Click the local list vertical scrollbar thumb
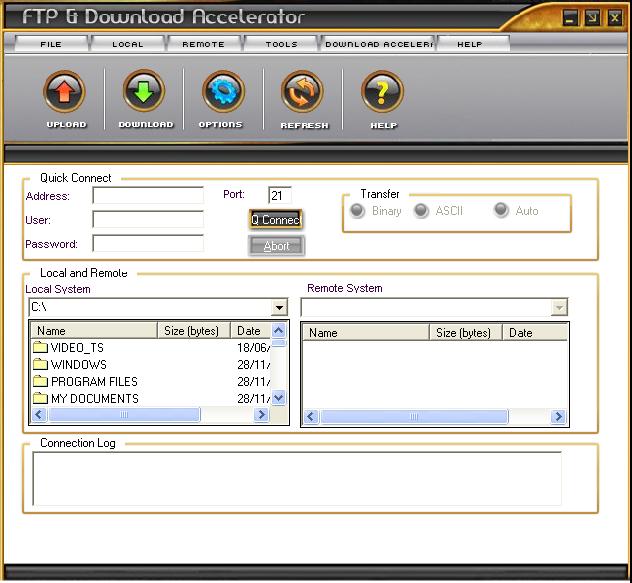Screen dimensions: 632x583 pyautogui.click(x=279, y=343)
